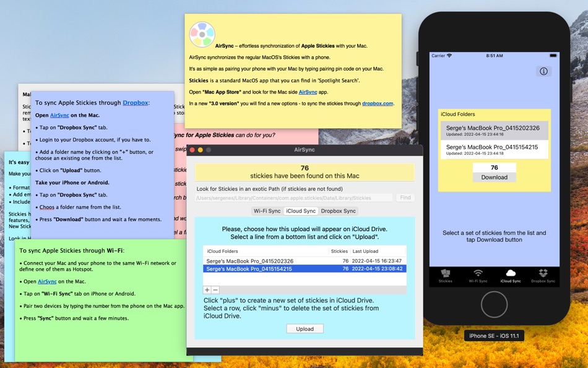Click the AirSync flower logo in yellow sticky

(202, 35)
